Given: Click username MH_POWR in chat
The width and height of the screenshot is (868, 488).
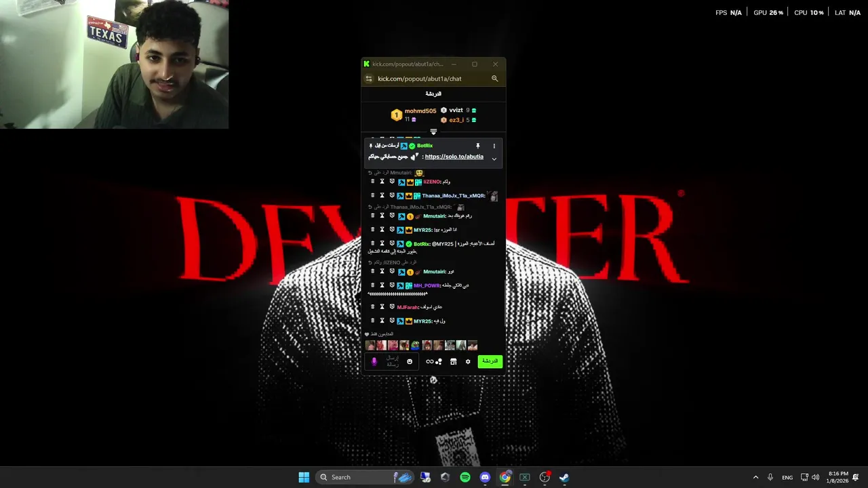Looking at the screenshot, I should (426, 286).
